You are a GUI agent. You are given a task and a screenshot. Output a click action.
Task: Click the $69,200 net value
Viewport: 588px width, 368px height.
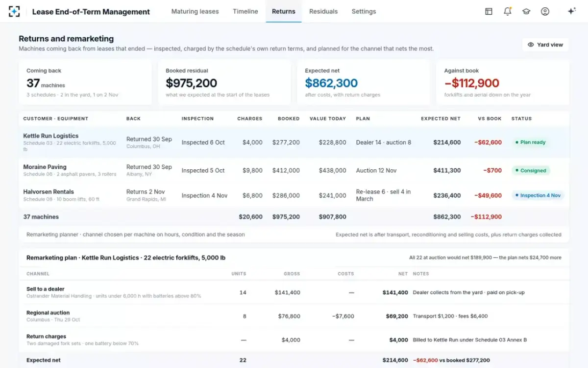coord(396,316)
